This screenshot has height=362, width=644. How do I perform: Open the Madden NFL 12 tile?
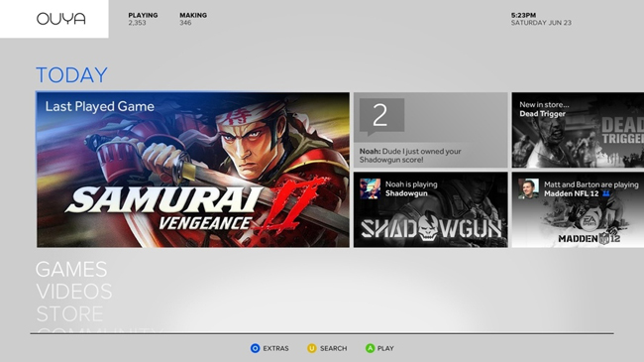pos(578,210)
